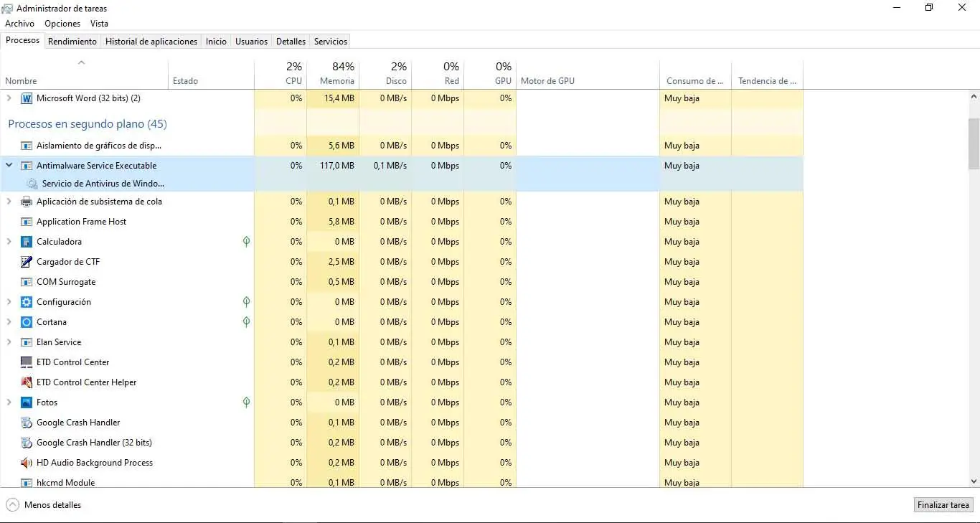Click the ETD Control Center Helper icon
This screenshot has width=980, height=523.
pos(27,382)
